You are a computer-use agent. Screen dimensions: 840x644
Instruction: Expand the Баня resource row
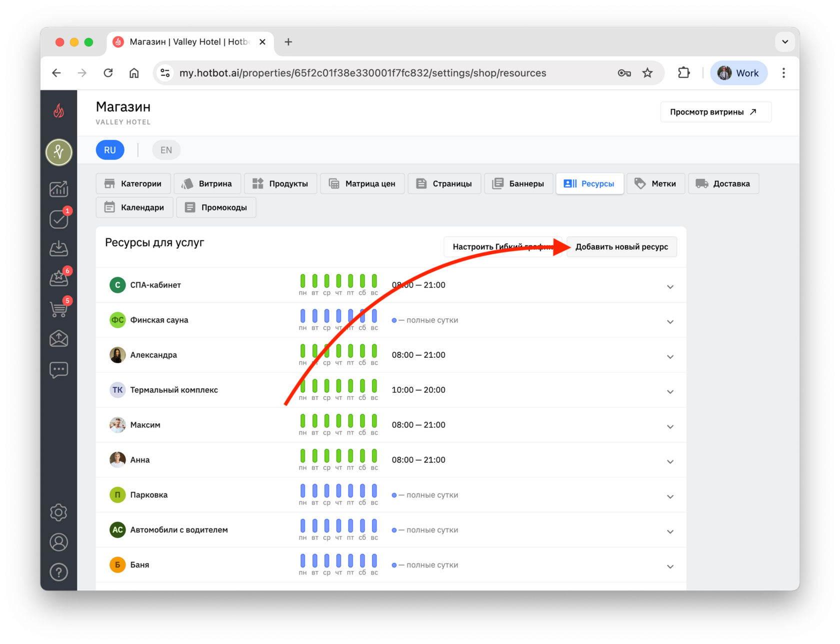(x=670, y=567)
